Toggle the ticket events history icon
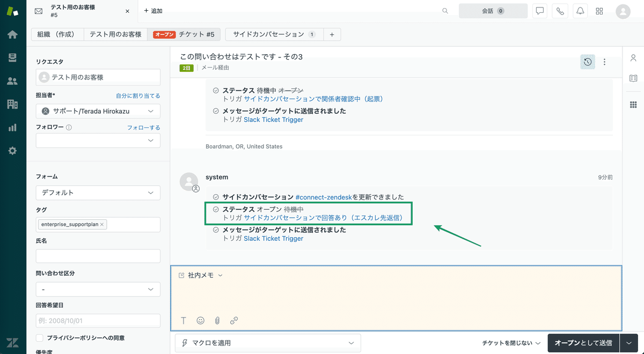 point(588,62)
